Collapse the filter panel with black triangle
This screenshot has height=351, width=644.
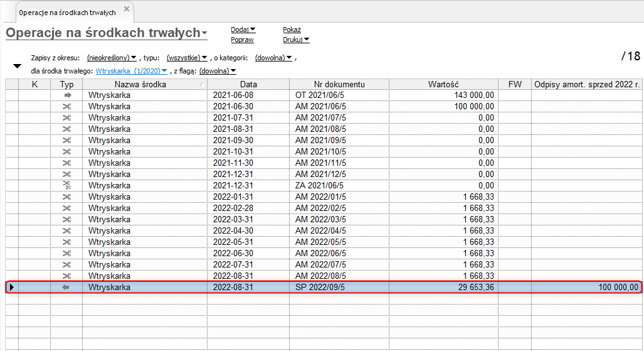pos(18,66)
